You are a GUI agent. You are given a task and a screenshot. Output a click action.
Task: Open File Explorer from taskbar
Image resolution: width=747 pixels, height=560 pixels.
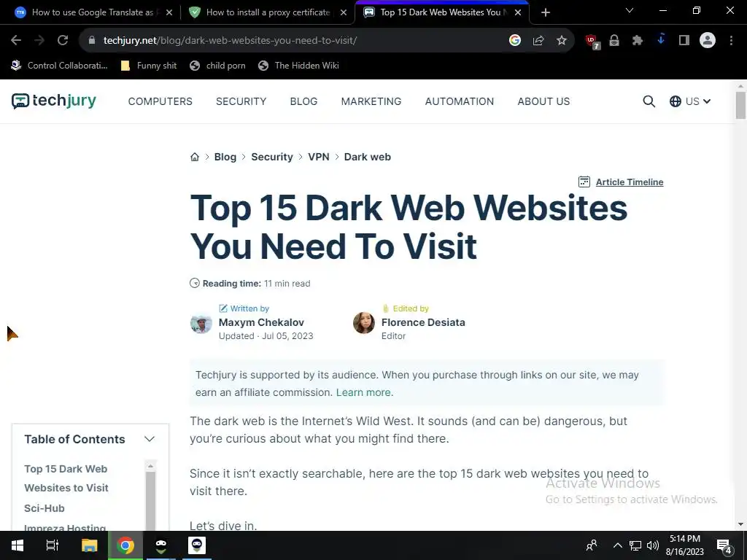click(x=89, y=545)
